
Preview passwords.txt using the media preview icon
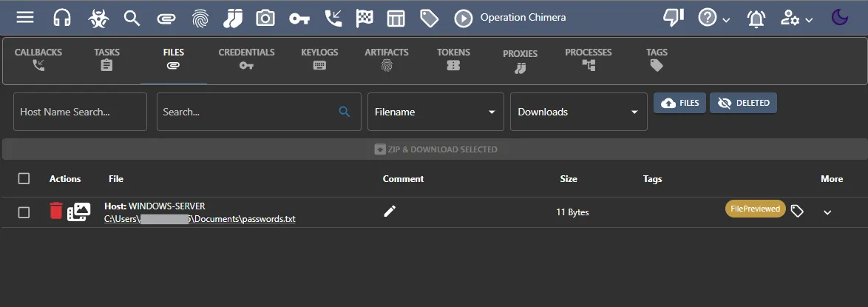[78, 212]
